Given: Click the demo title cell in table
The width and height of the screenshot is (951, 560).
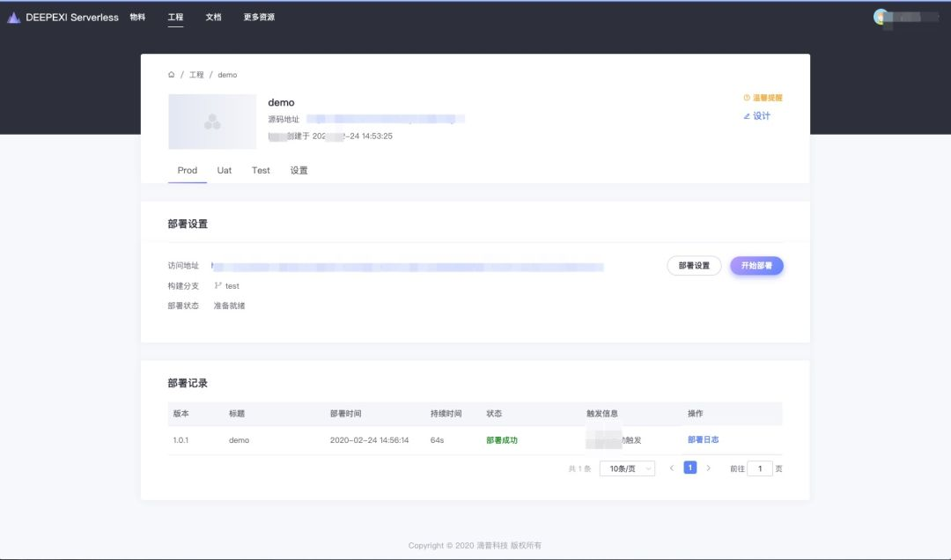Looking at the screenshot, I should click(x=239, y=440).
